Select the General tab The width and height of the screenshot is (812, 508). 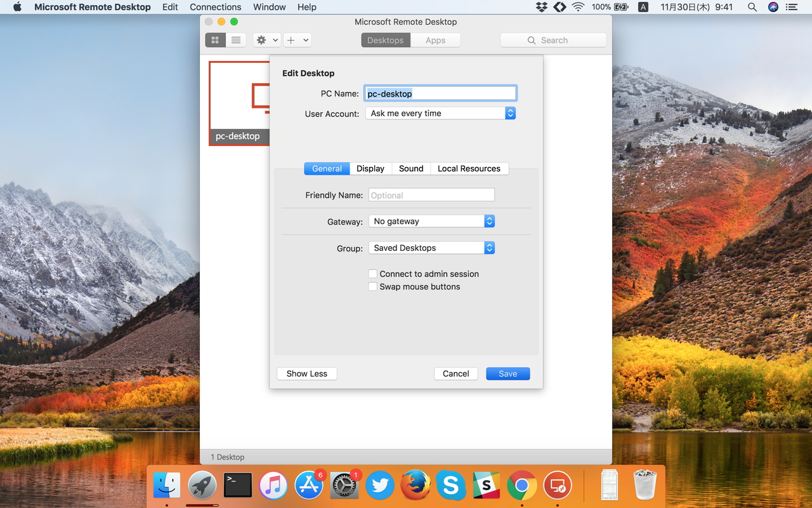[x=327, y=168]
